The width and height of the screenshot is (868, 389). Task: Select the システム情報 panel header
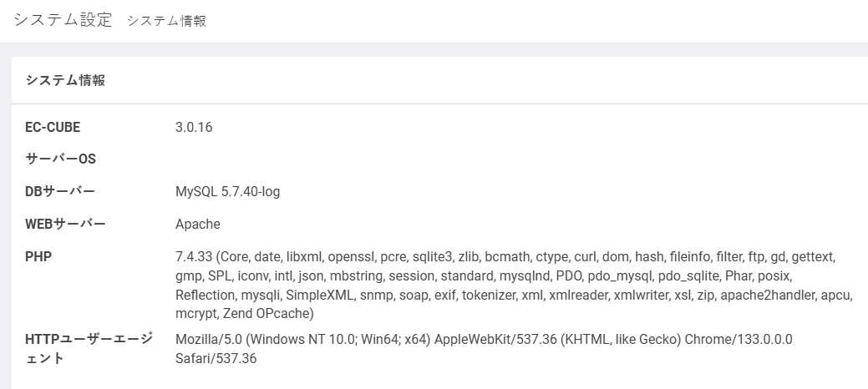(65, 80)
